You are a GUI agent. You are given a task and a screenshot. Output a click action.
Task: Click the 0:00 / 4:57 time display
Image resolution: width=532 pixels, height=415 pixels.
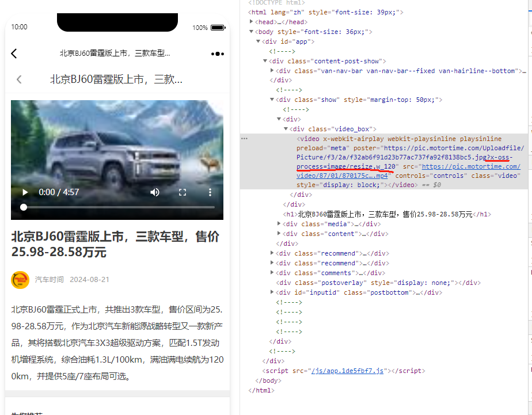59,192
